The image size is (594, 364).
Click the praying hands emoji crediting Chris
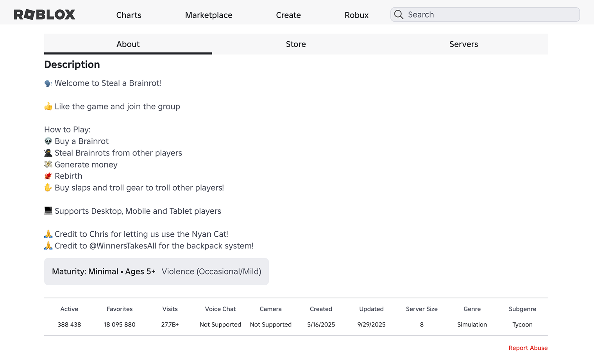coord(48,234)
